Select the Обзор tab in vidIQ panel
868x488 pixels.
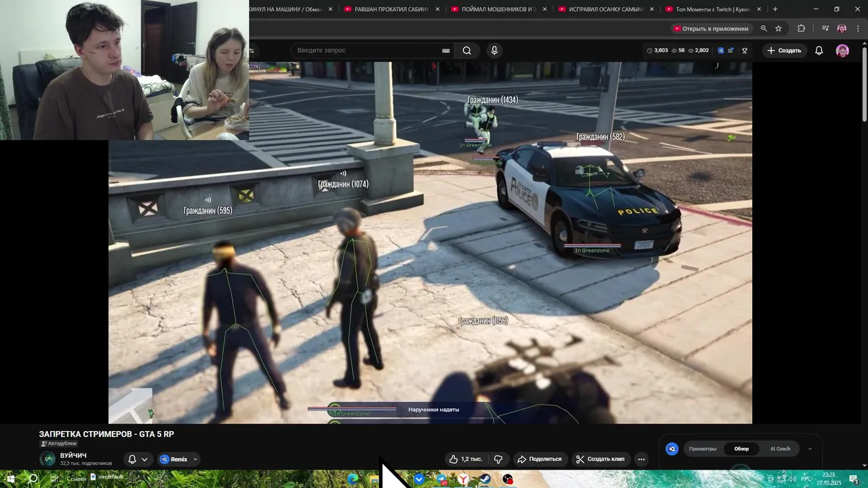pos(741,449)
